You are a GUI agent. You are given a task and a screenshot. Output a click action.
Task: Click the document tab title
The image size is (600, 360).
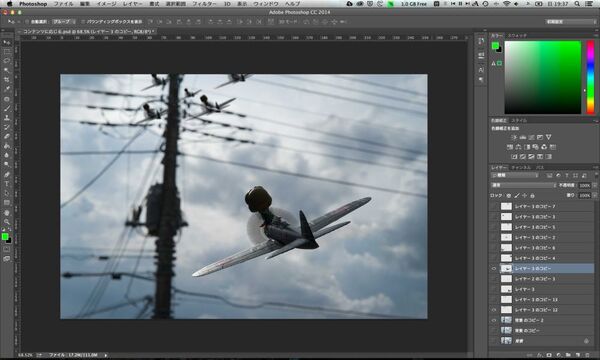pos(88,31)
